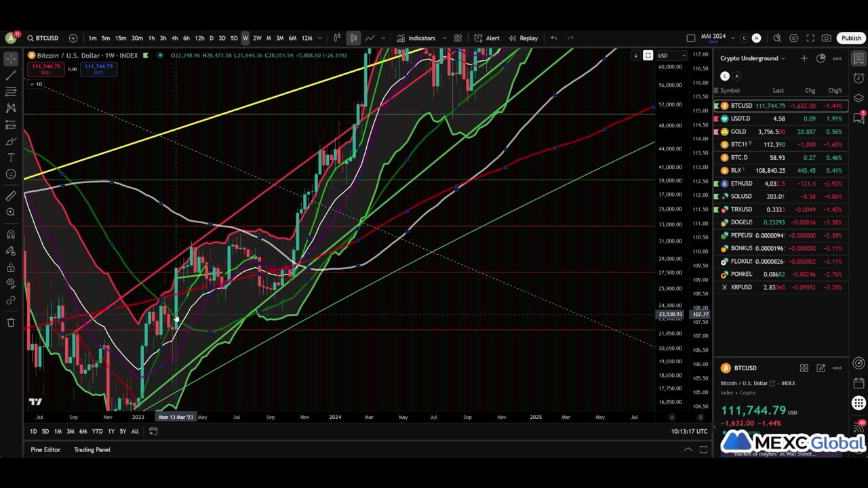Open the emoji icons tool

11,174
